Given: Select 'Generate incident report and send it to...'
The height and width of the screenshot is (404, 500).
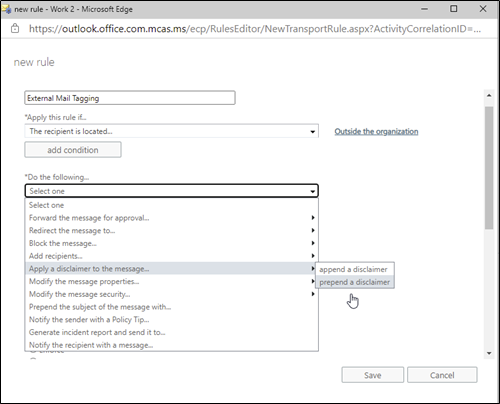Looking at the screenshot, I should tap(172, 332).
